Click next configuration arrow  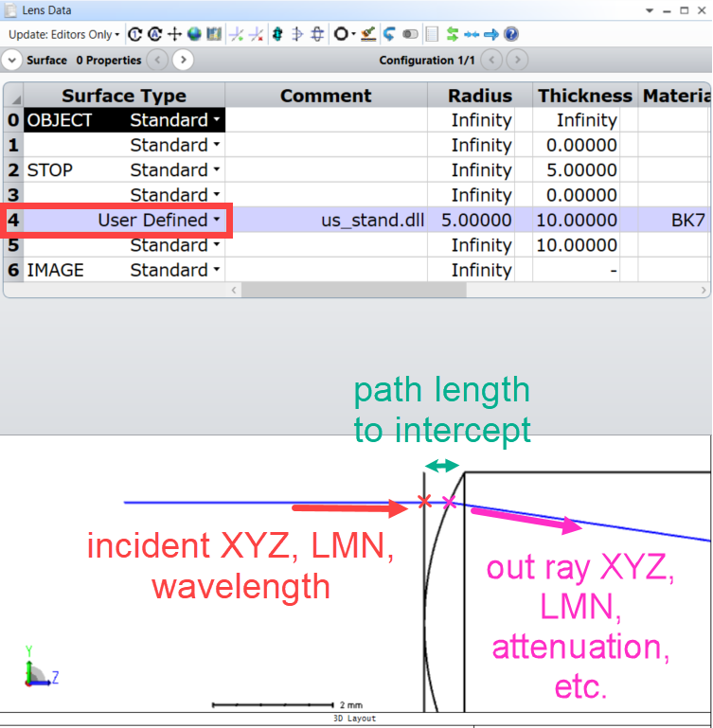pos(517,60)
